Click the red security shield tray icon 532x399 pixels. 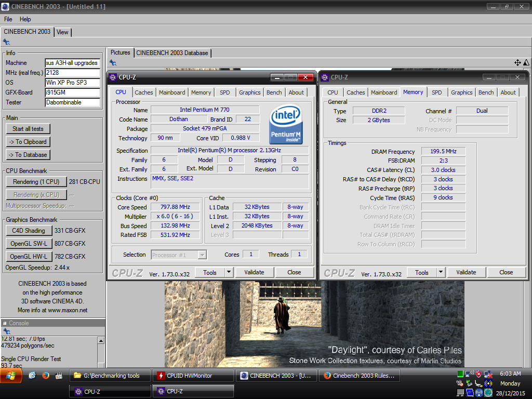(478, 374)
